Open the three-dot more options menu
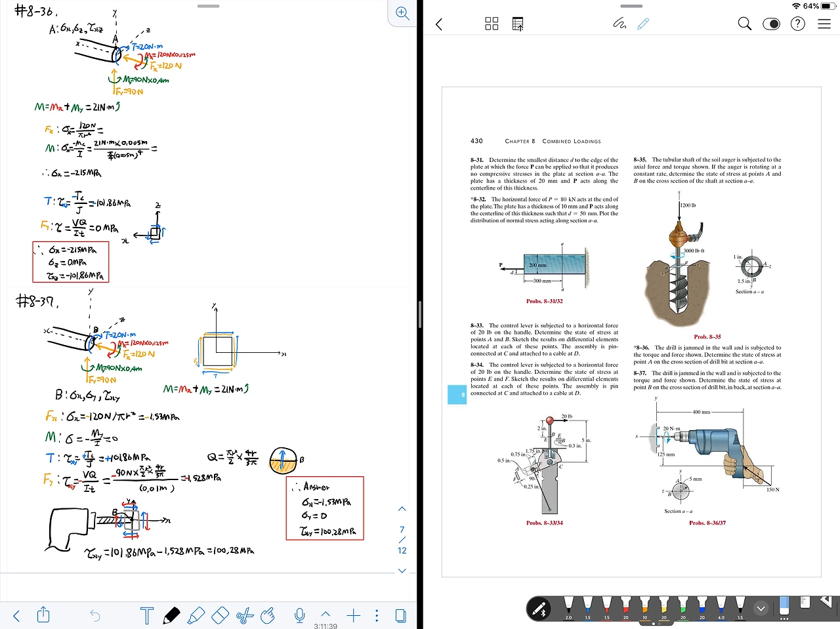Image resolution: width=840 pixels, height=629 pixels. 377,615
